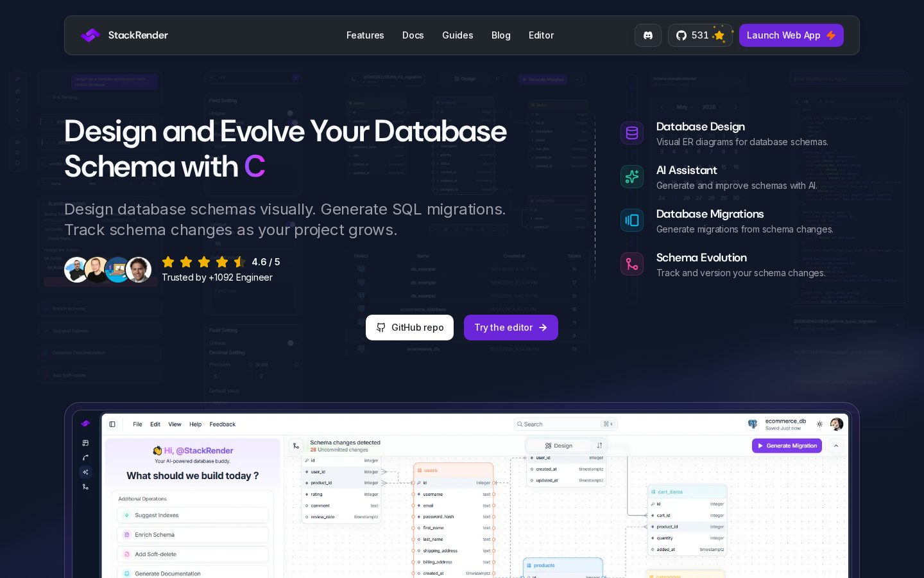The image size is (924, 578).
Task: Click the Database Migrations feature icon
Action: 632,220
